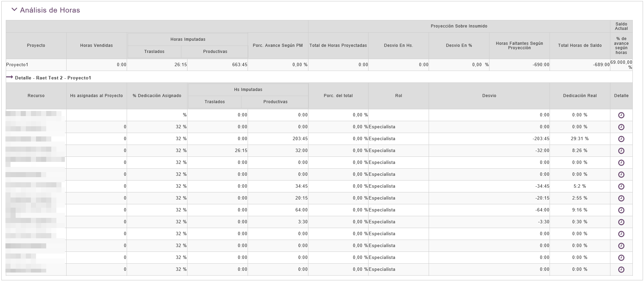
Task: Open clock detail for the 203:45 row
Action: point(621,139)
